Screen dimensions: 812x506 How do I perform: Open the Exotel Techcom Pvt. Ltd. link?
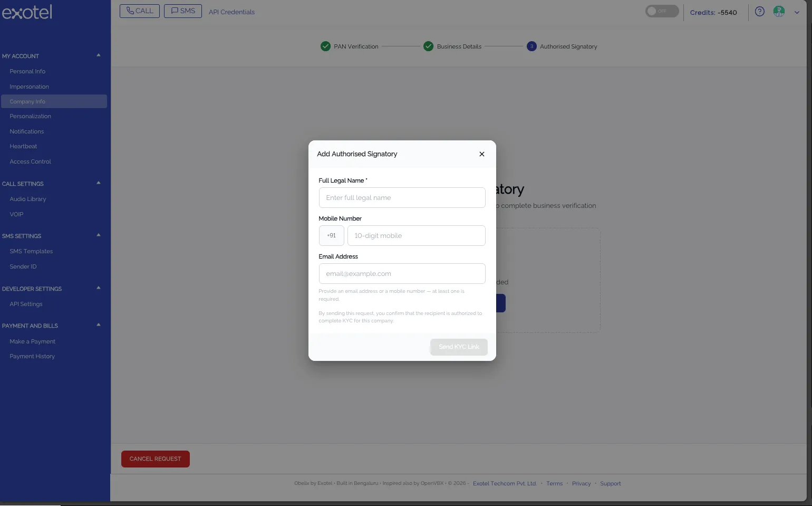point(505,483)
